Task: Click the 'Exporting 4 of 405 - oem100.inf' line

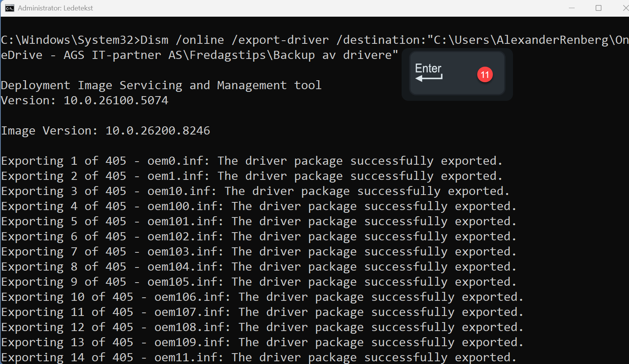Action: coord(259,206)
